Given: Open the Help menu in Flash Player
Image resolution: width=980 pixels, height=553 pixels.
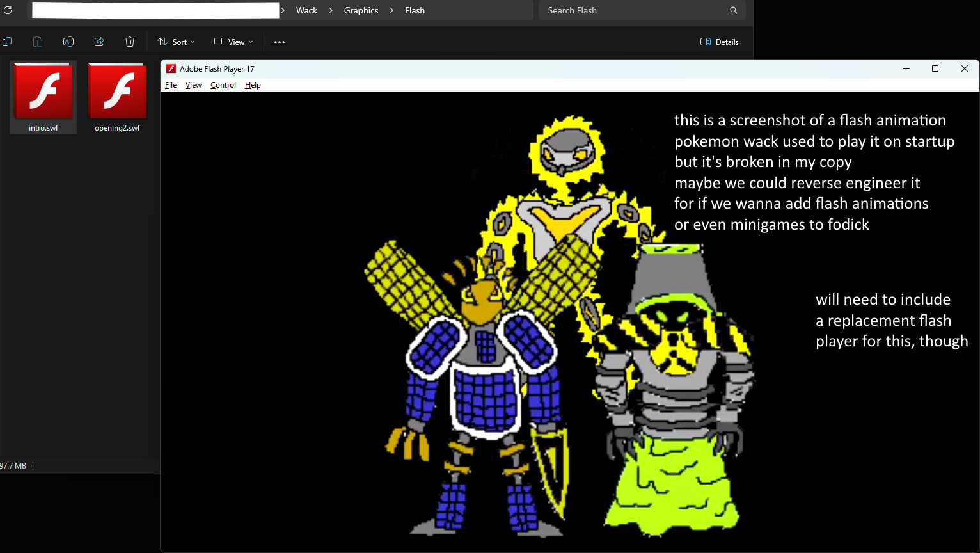Looking at the screenshot, I should (x=253, y=85).
